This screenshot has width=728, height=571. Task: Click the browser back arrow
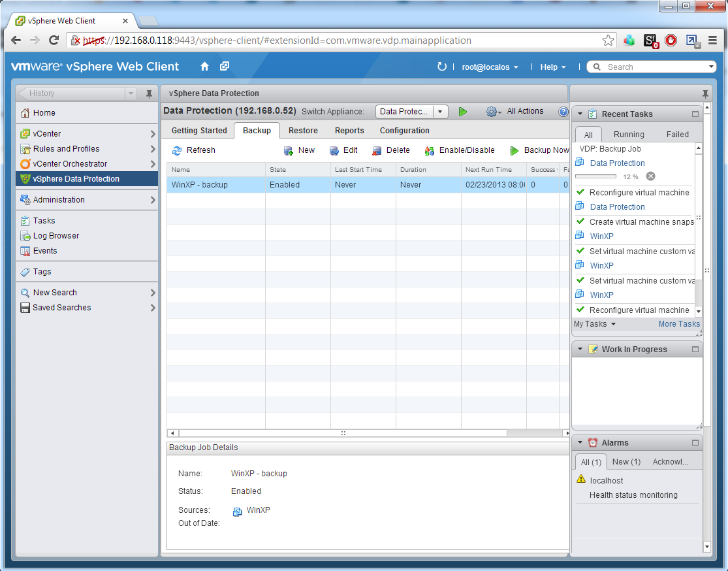click(x=16, y=41)
